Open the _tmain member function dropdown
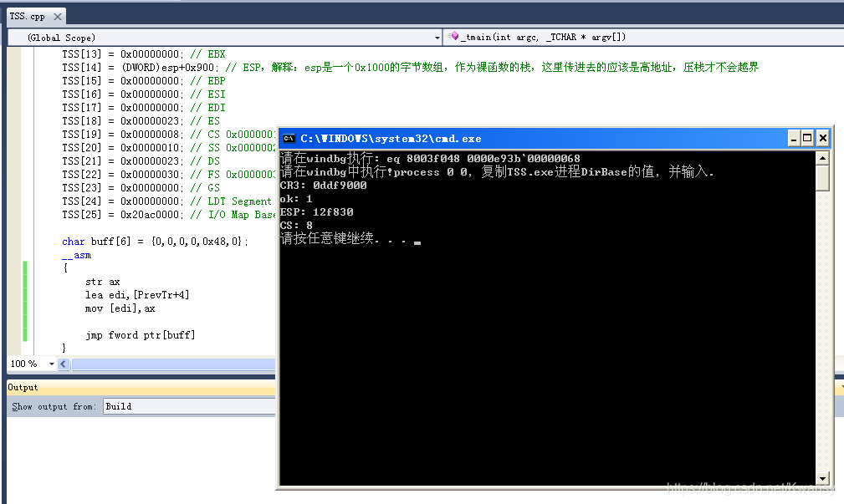Image resolution: width=844 pixels, height=504 pixels. click(644, 37)
